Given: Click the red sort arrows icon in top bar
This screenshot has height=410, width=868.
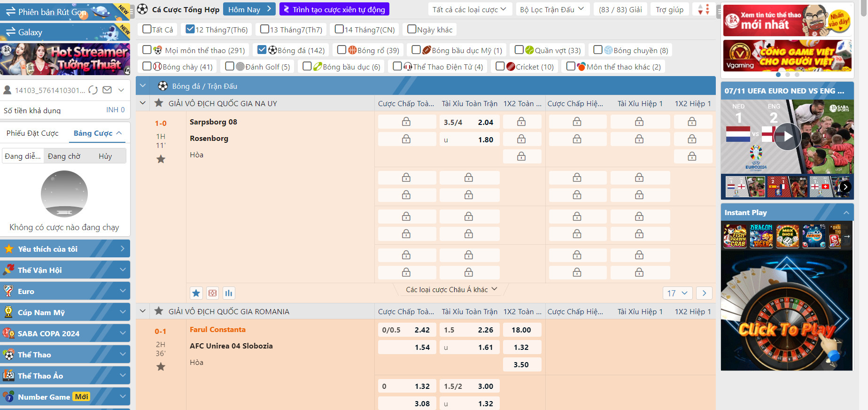Looking at the screenshot, I should (x=703, y=9).
